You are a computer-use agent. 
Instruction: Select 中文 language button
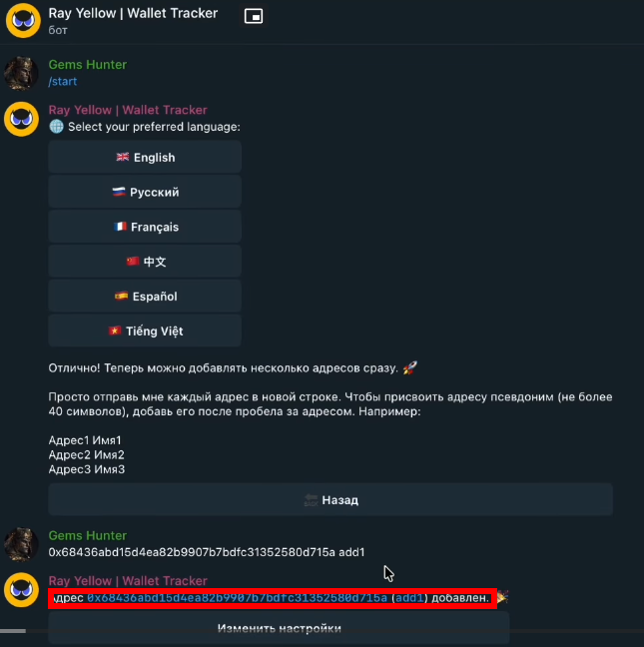(145, 262)
